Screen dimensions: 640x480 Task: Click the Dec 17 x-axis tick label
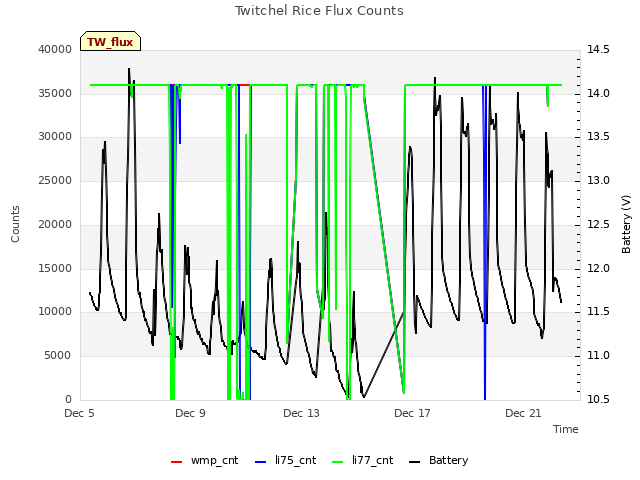412,413
